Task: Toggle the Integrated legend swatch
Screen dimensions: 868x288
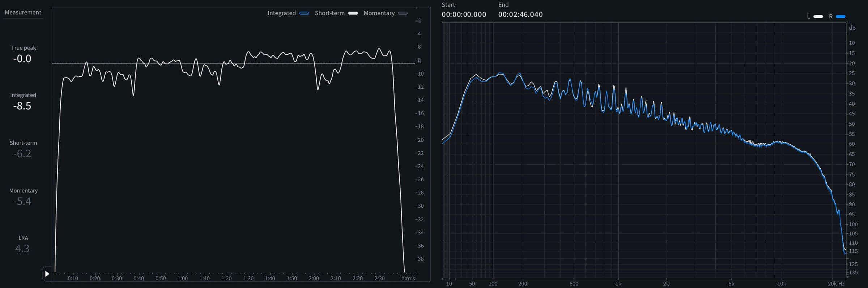Action: point(304,13)
